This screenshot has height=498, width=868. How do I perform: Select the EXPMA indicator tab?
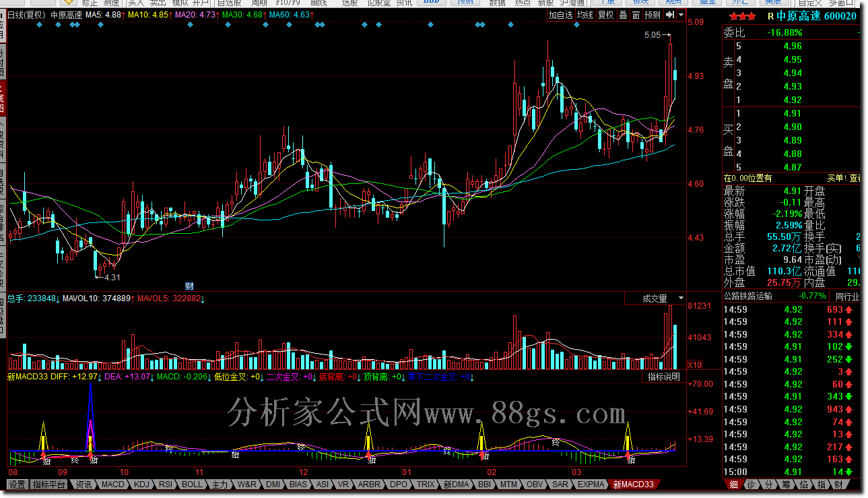pos(591,485)
